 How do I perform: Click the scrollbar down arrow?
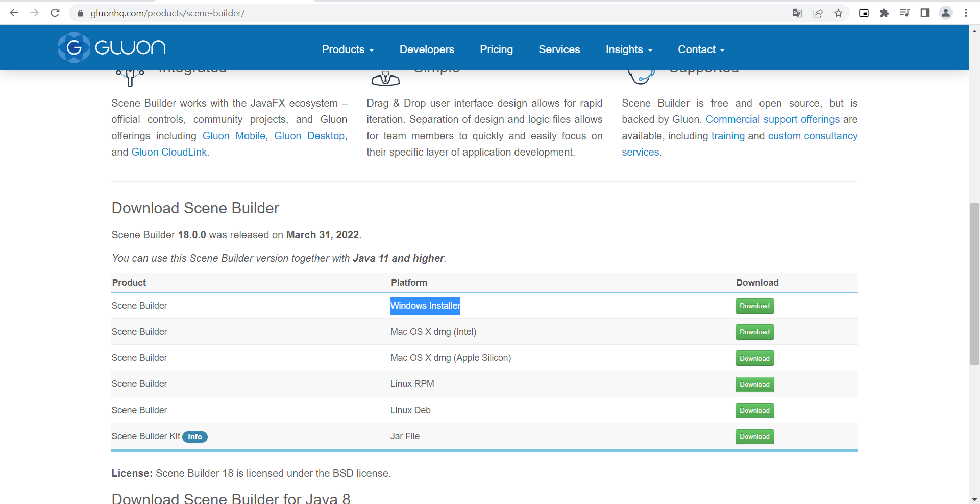[974, 499]
